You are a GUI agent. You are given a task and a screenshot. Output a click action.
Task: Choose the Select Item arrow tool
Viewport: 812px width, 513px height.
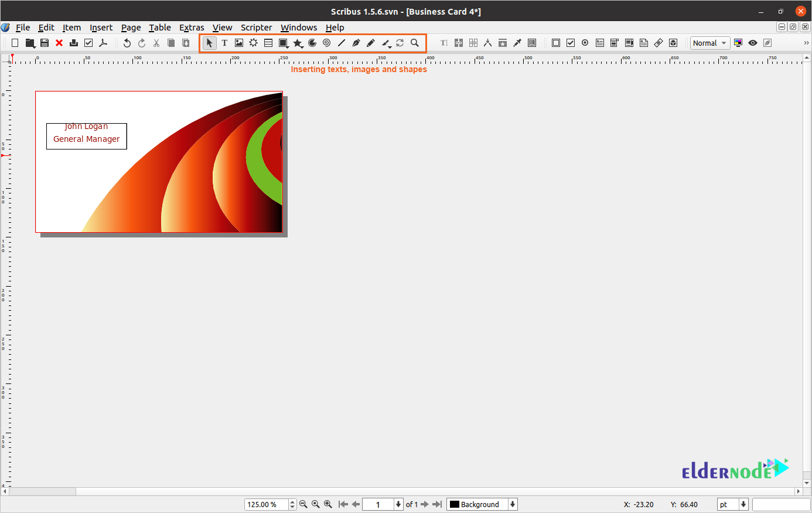[x=210, y=43]
